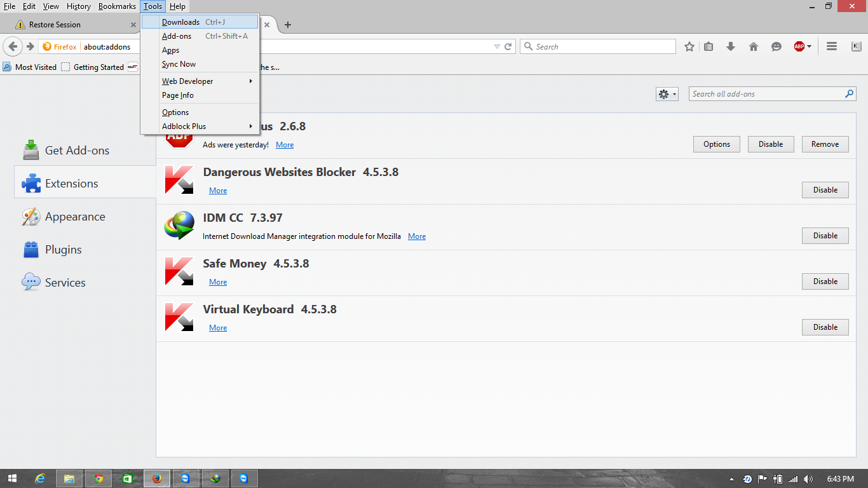Reload the page with the refresh icon
868x488 pixels.
[x=508, y=46]
